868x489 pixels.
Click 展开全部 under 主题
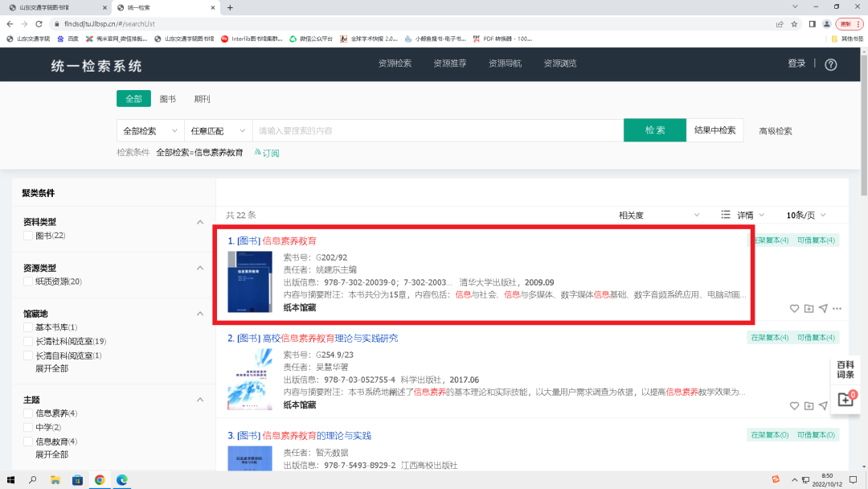(51, 454)
